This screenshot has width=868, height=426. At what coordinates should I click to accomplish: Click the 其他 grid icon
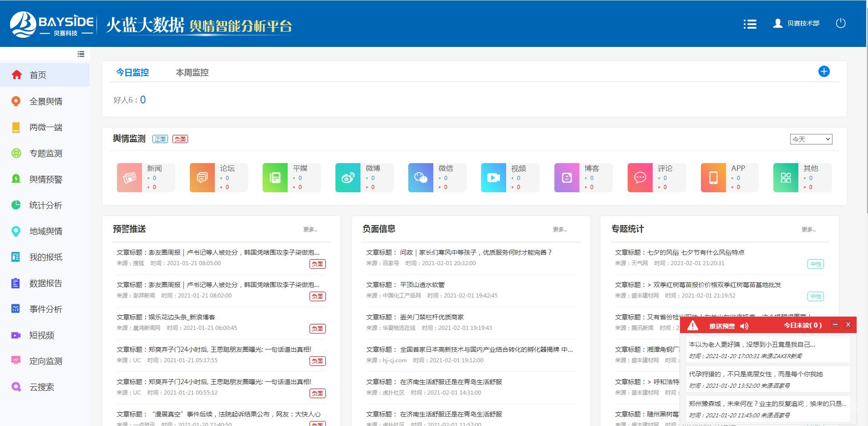click(x=786, y=178)
